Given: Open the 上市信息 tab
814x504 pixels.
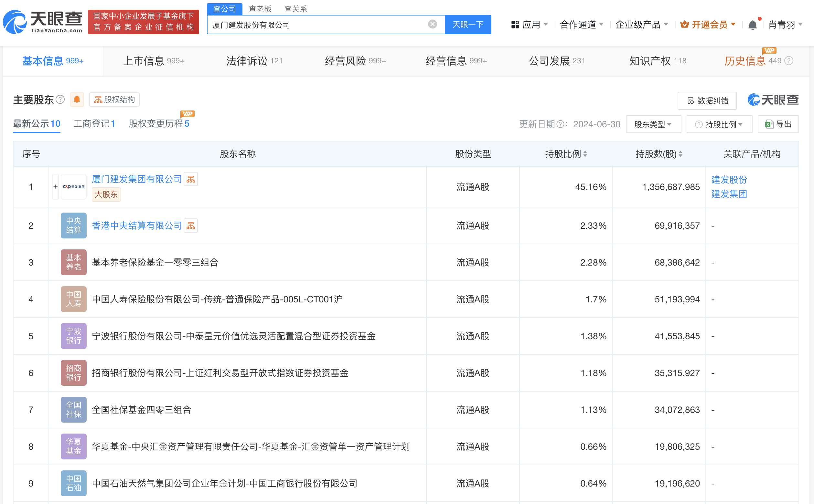Looking at the screenshot, I should coord(154,61).
